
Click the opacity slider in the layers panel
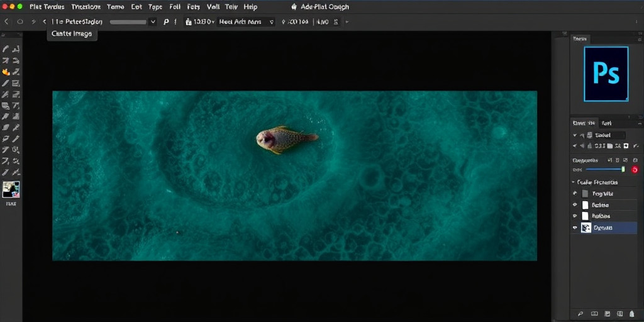point(604,170)
